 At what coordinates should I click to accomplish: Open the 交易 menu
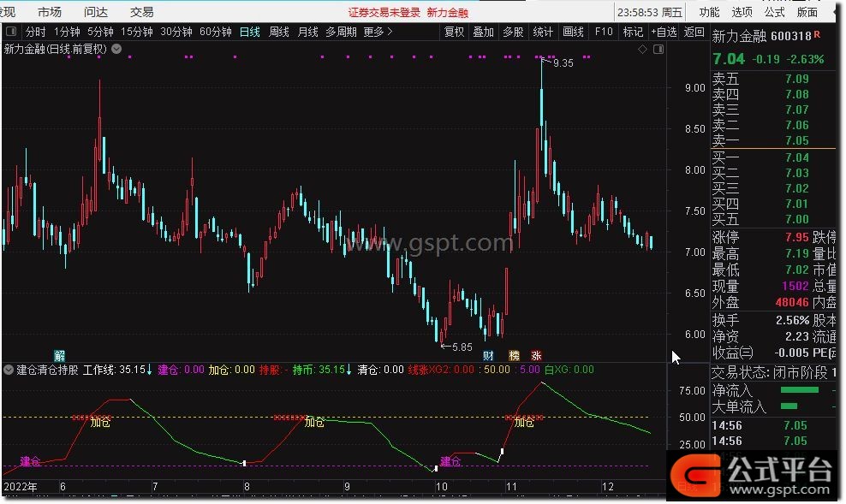coord(142,12)
